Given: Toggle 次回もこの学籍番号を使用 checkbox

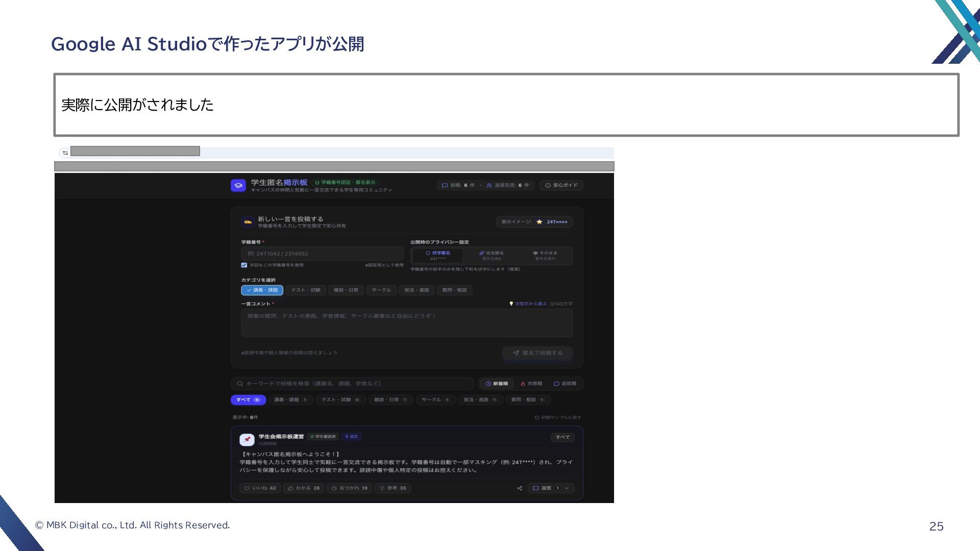Looking at the screenshot, I should point(244,265).
